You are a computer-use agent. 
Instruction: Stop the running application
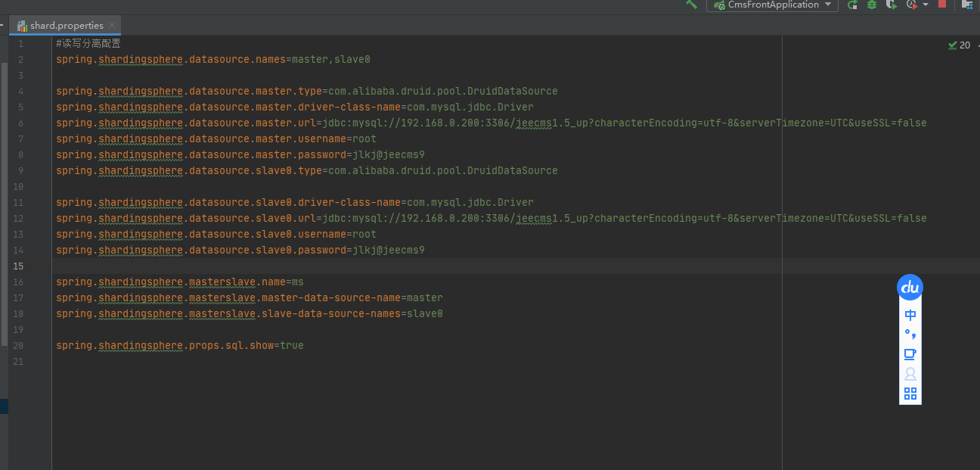click(x=942, y=4)
